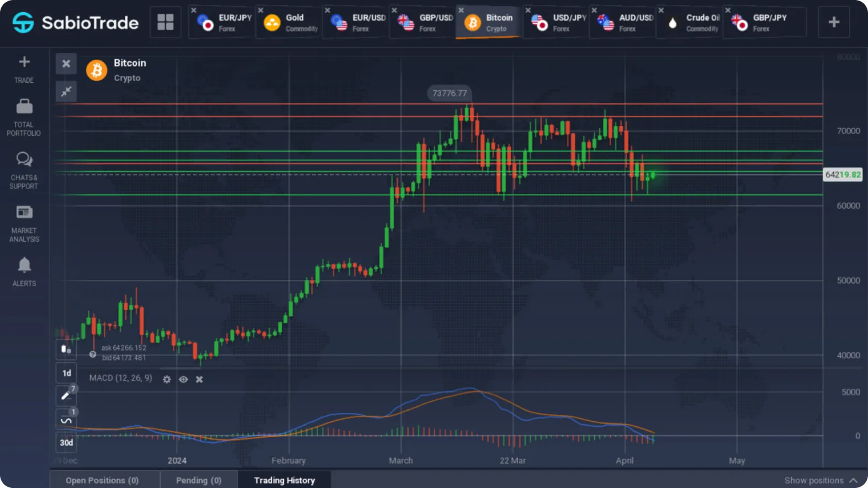Collapse the chart with the shrink arrows icon
This screenshot has height=488, width=868.
point(66,91)
